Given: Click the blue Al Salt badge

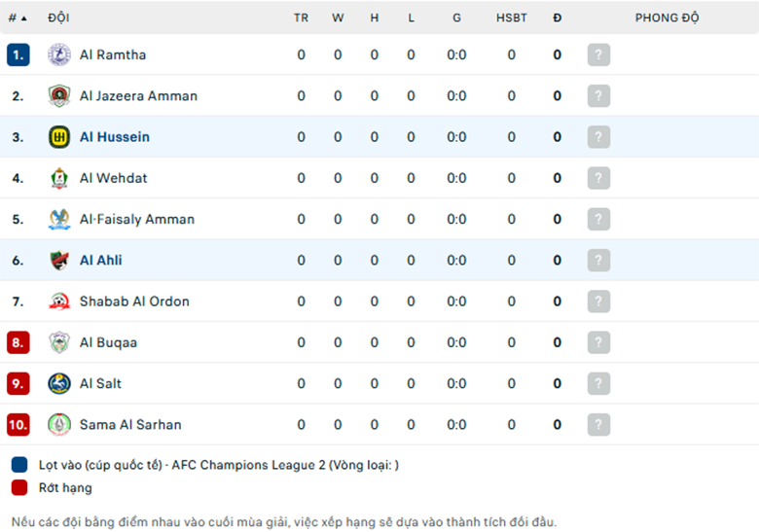Looking at the screenshot, I should pyautogui.click(x=59, y=383).
